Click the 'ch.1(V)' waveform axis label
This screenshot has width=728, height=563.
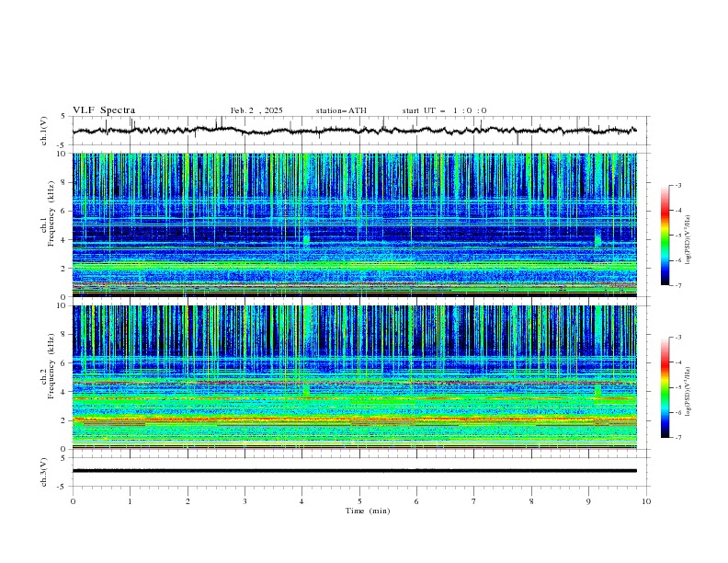point(44,131)
